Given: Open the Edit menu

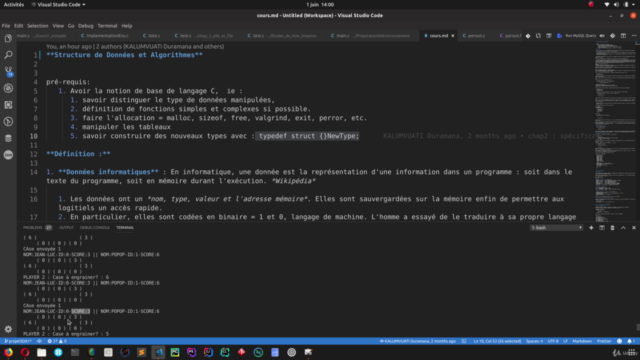Looking at the screenshot, I should 18,26.
